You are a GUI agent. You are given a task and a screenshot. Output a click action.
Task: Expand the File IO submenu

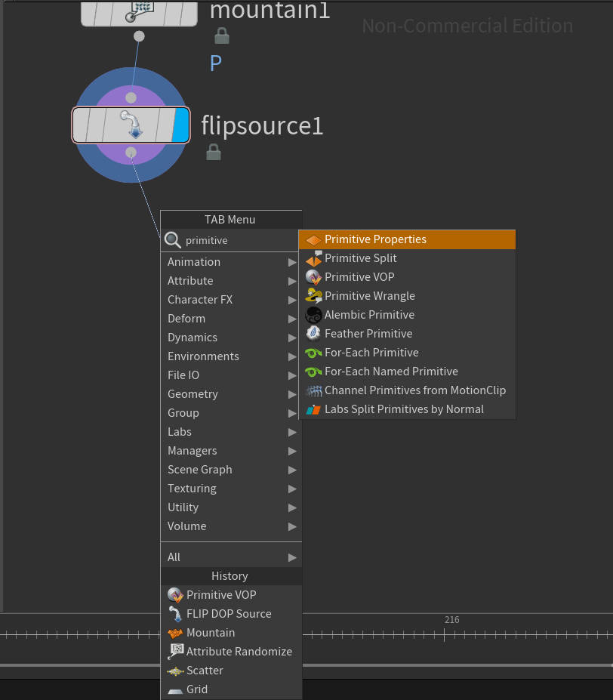(231, 375)
